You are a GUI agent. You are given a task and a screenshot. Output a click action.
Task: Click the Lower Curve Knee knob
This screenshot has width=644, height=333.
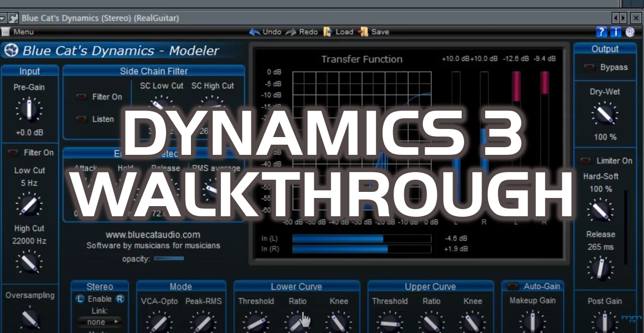339,323
